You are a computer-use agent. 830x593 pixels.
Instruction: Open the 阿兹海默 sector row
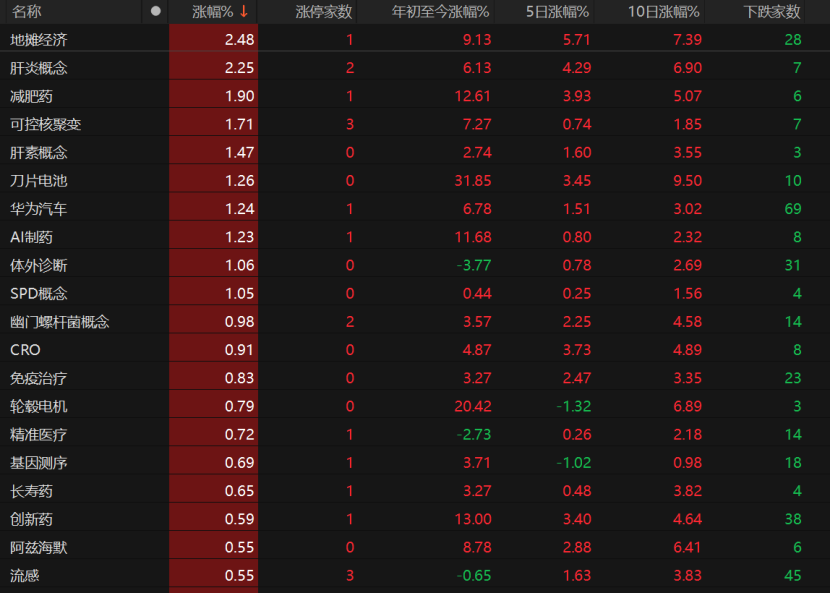(415, 547)
